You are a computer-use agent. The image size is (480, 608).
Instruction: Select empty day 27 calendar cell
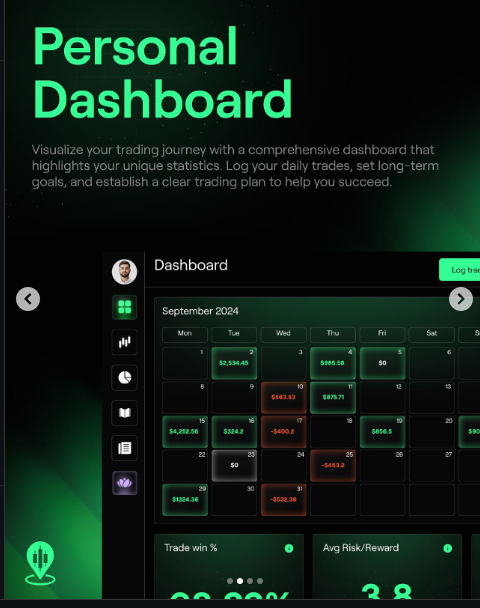[432, 465]
